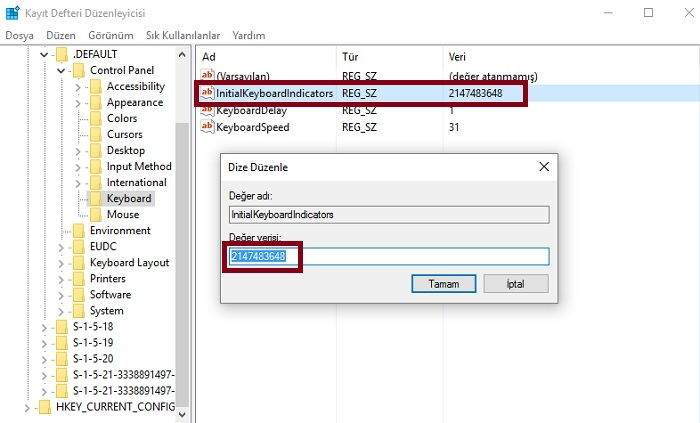Select the HKEY_CURRENT_CONFIG folder icon
Viewport: 700px width, 423px height.
point(44,406)
